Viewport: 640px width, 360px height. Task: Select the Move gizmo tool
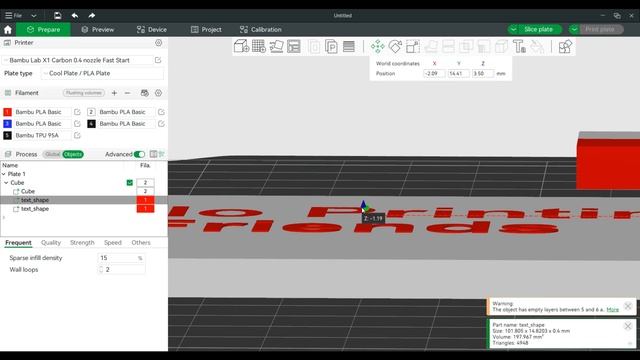pos(378,47)
